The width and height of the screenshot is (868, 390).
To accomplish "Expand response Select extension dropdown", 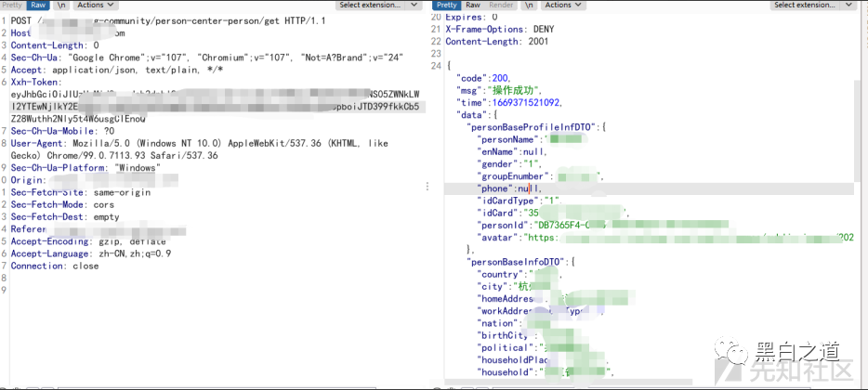I will [x=812, y=6].
